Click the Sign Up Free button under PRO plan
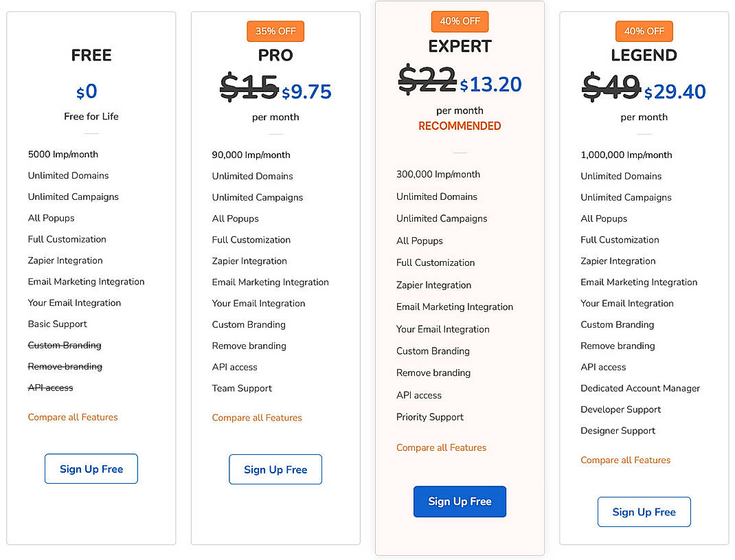Image resolution: width=735 pixels, height=560 pixels. click(x=275, y=469)
